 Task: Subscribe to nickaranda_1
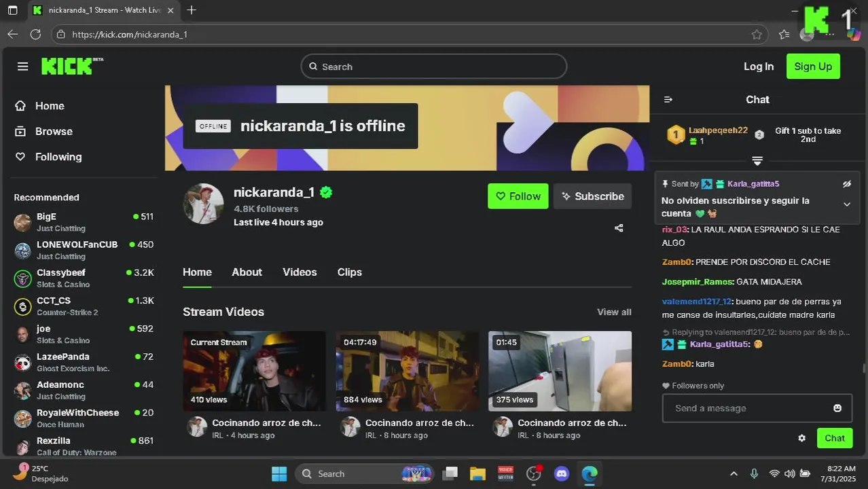click(x=592, y=196)
